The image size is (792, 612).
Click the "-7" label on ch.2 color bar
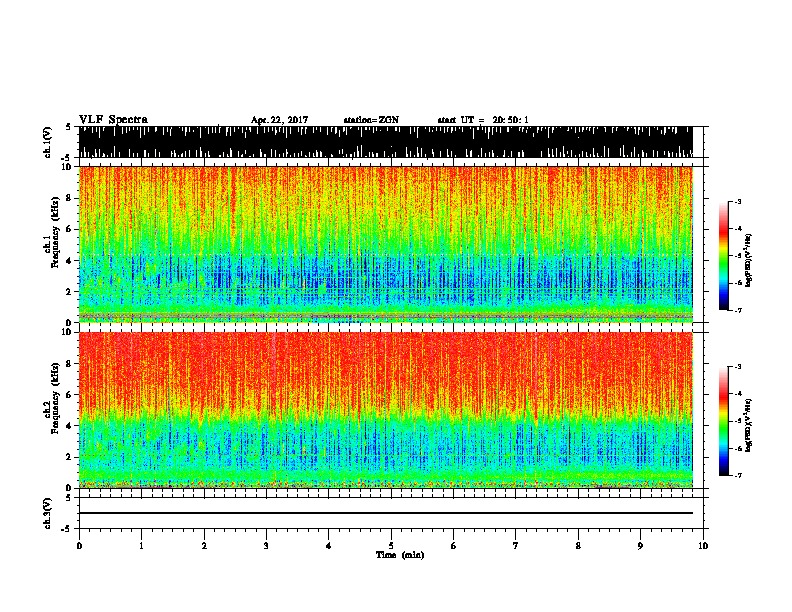738,475
